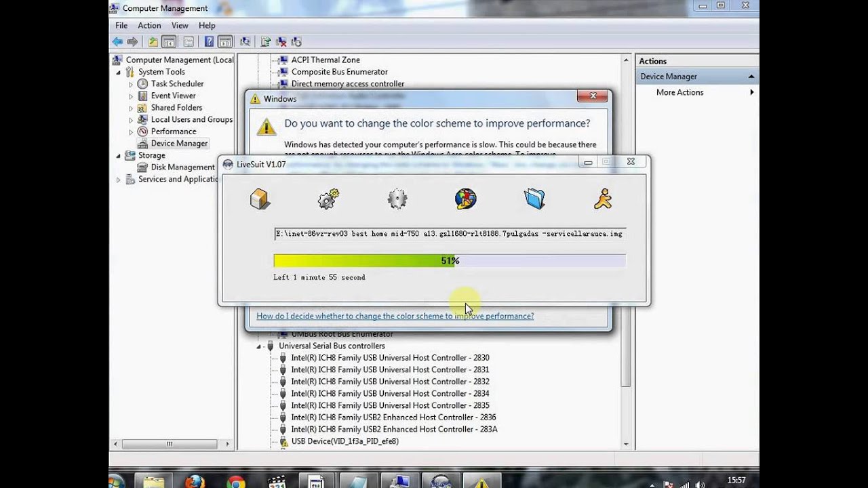Click the yellow box icon in LiveSuit
Image resolution: width=868 pixels, height=488 pixels.
click(x=260, y=199)
